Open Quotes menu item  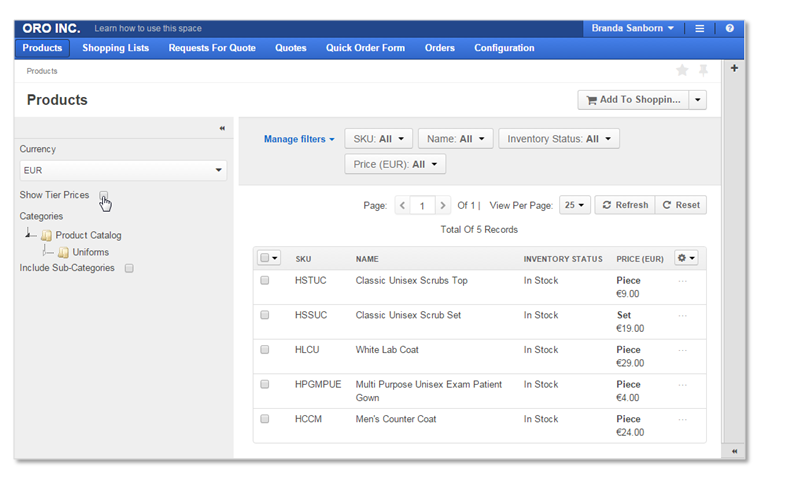click(290, 48)
